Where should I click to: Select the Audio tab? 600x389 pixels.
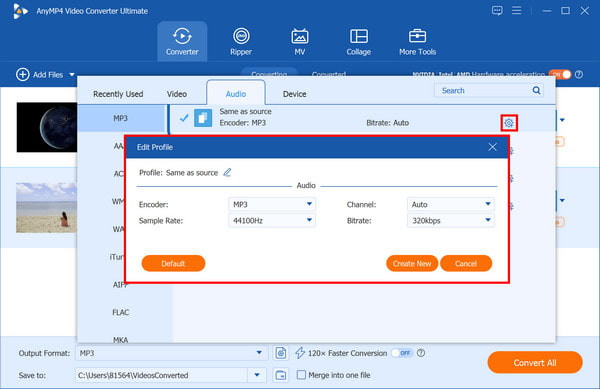click(236, 94)
